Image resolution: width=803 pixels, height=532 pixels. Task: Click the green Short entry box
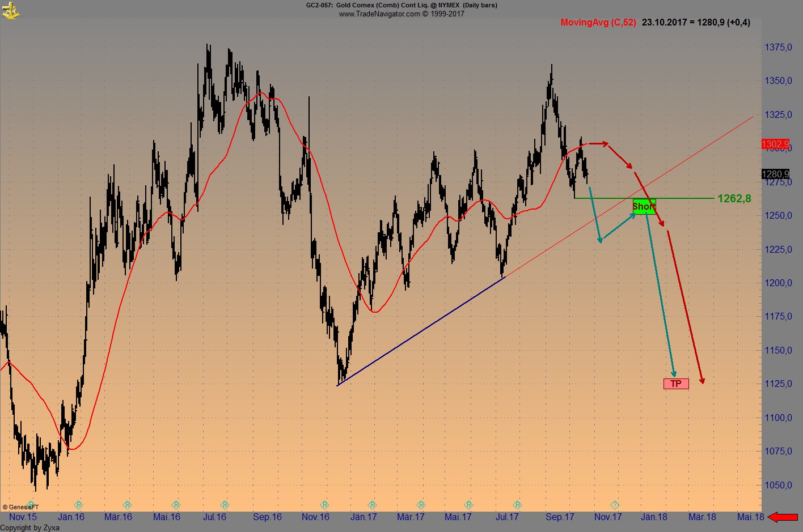(644, 206)
